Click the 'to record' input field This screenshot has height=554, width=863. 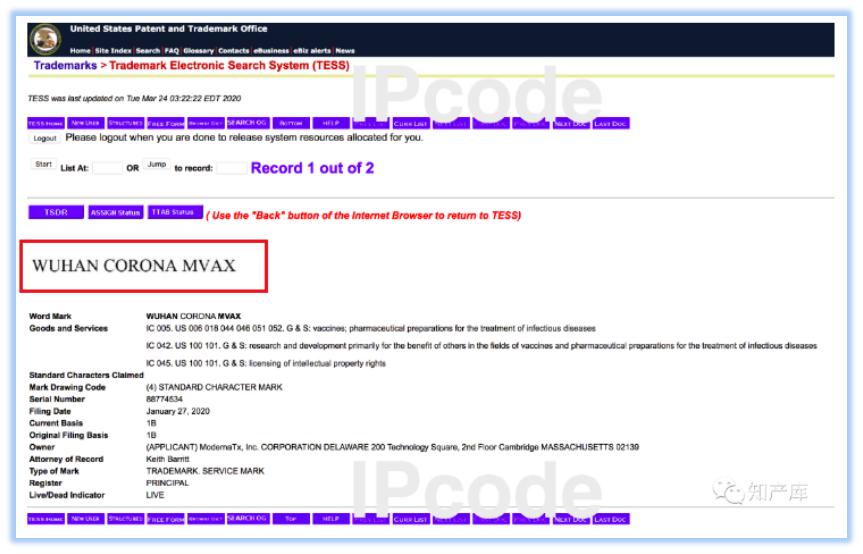tap(231, 169)
